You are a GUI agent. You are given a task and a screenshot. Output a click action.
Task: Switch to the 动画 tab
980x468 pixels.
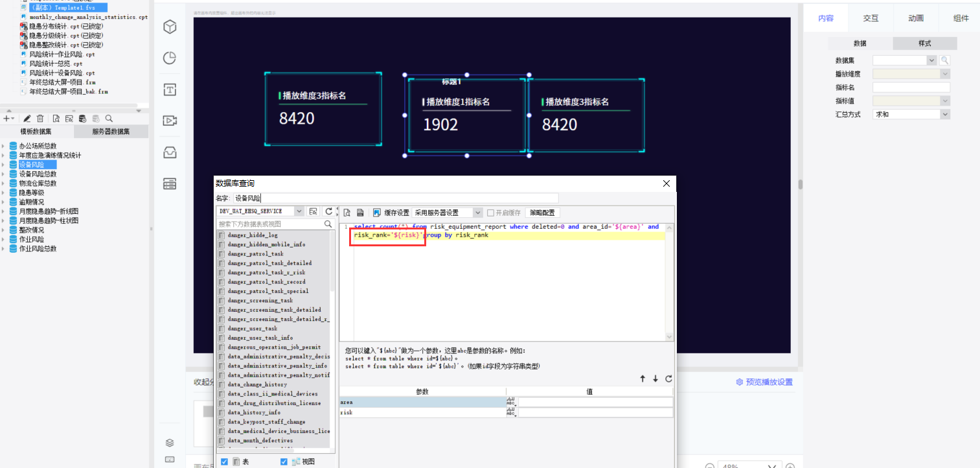(x=915, y=18)
